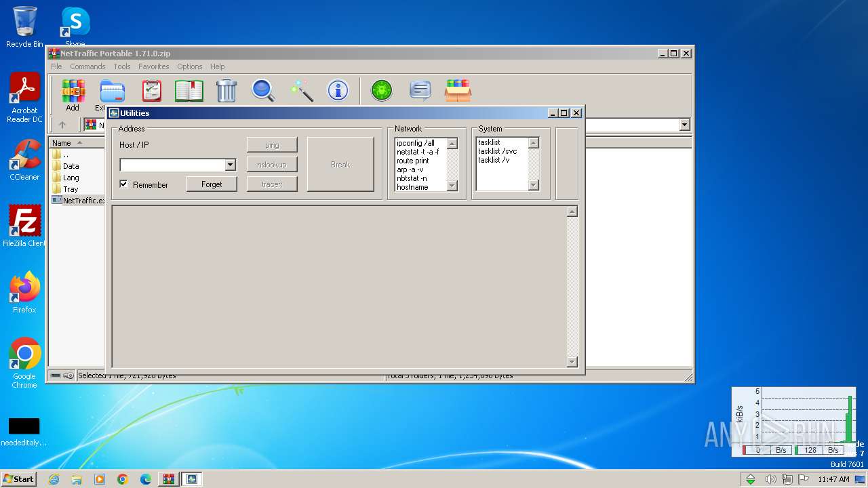Click the Break button
The image size is (868, 488).
(340, 164)
